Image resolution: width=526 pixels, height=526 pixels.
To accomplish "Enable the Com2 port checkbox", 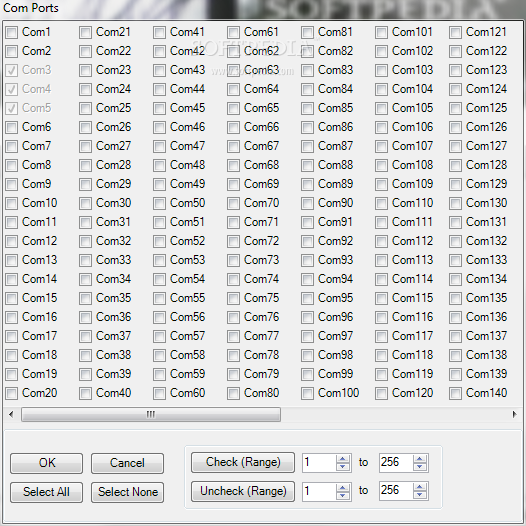I will pyautogui.click(x=12, y=51).
